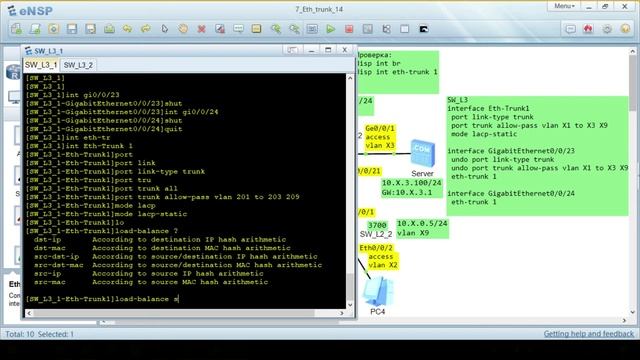
Task: Open all CLI windows icon
Action: [424, 29]
